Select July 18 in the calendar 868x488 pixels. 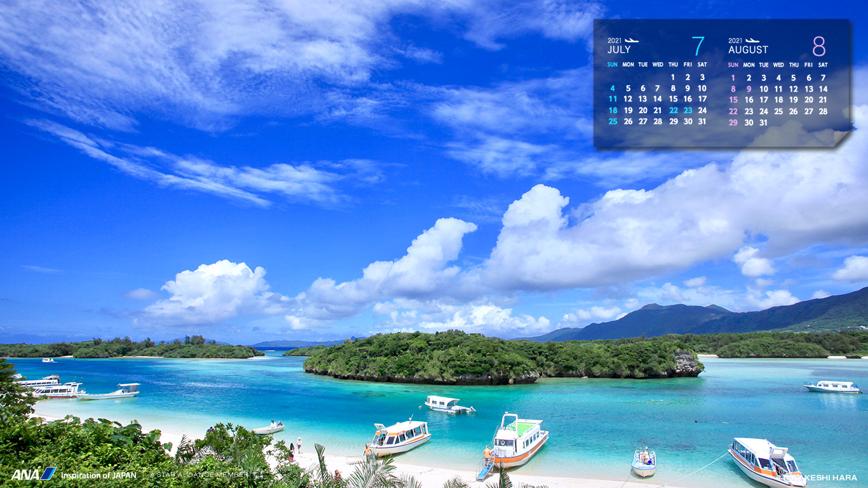[613, 110]
